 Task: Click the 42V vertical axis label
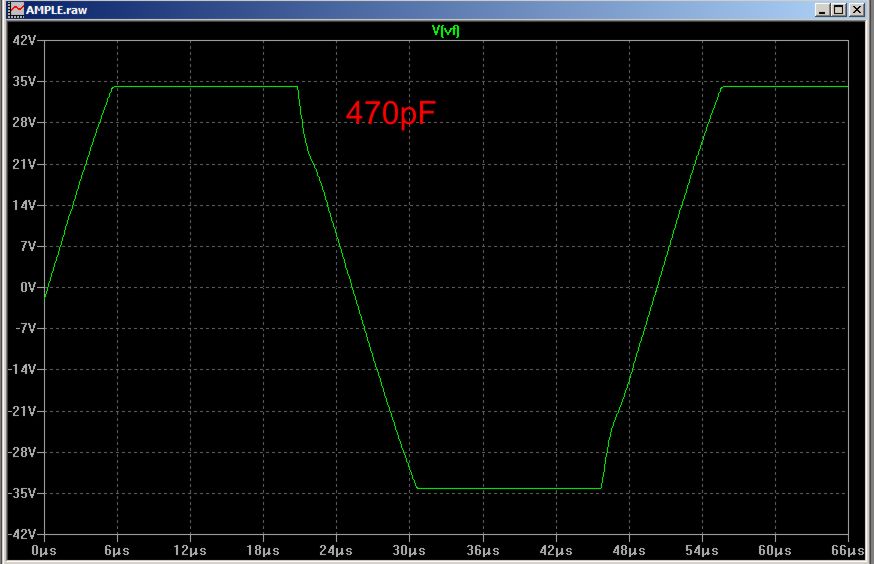tap(24, 40)
